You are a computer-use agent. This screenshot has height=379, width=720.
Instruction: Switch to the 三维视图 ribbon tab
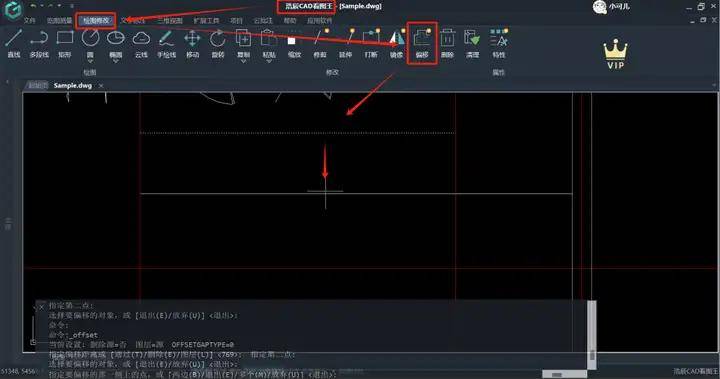tap(170, 21)
